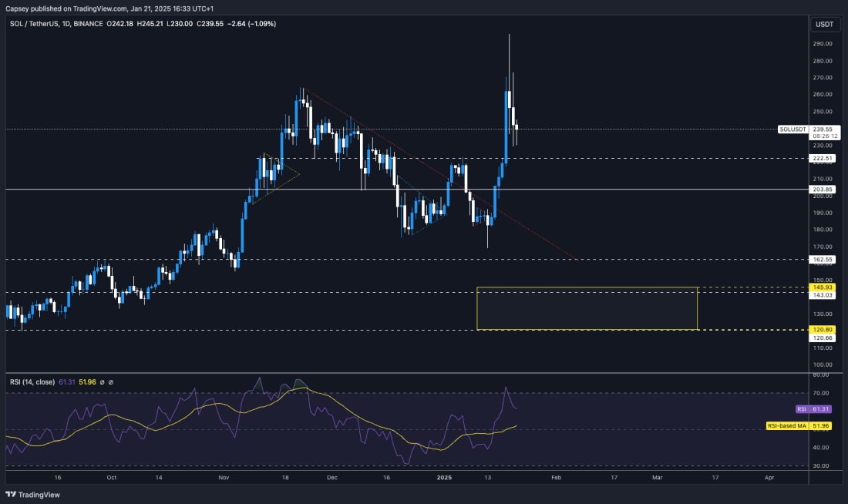Hide the RSI plot using its ø icon
This screenshot has width=848, height=504.
(103, 381)
